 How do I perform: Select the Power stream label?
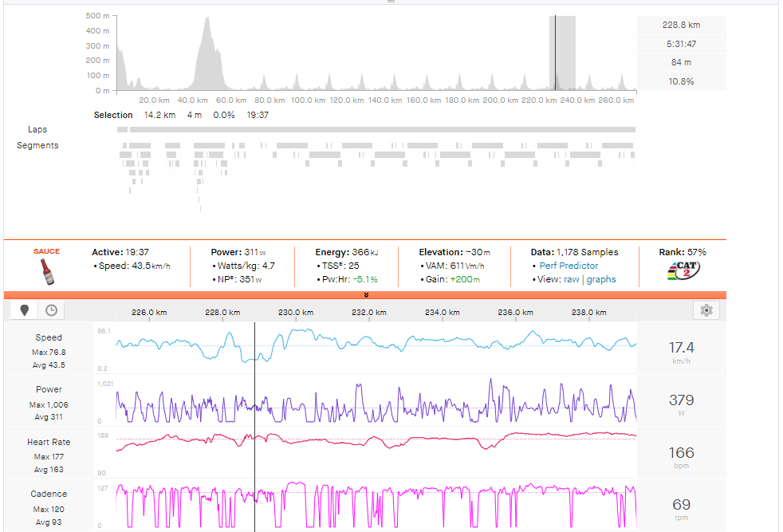point(49,389)
